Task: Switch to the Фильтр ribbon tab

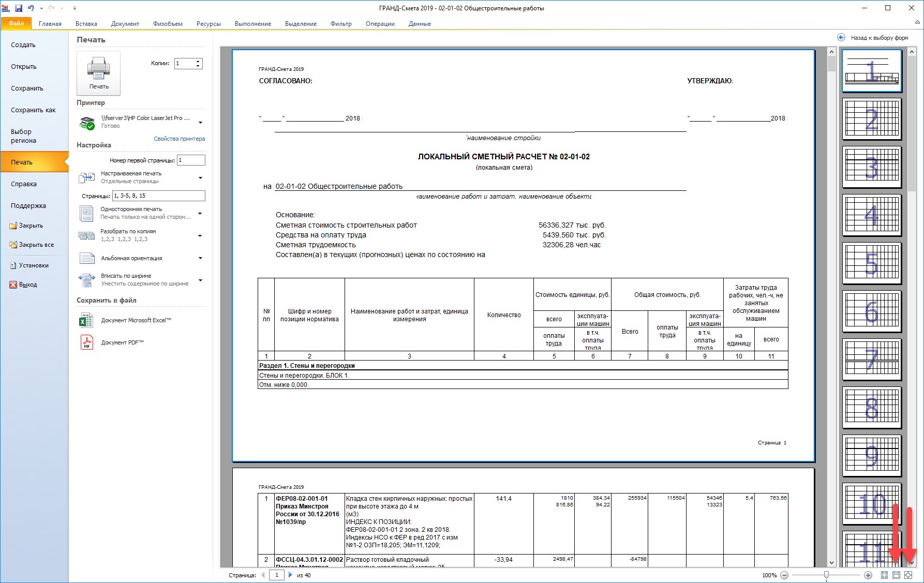Action: click(x=341, y=24)
